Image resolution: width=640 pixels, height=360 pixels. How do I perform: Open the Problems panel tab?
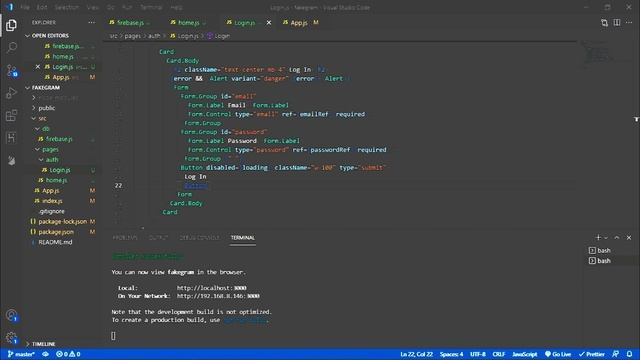[125, 238]
